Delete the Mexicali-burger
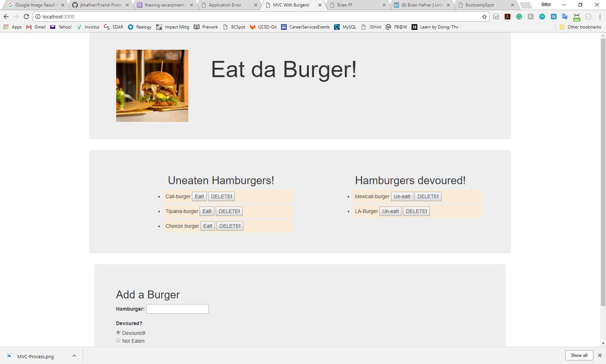The image size is (606, 364). click(428, 196)
